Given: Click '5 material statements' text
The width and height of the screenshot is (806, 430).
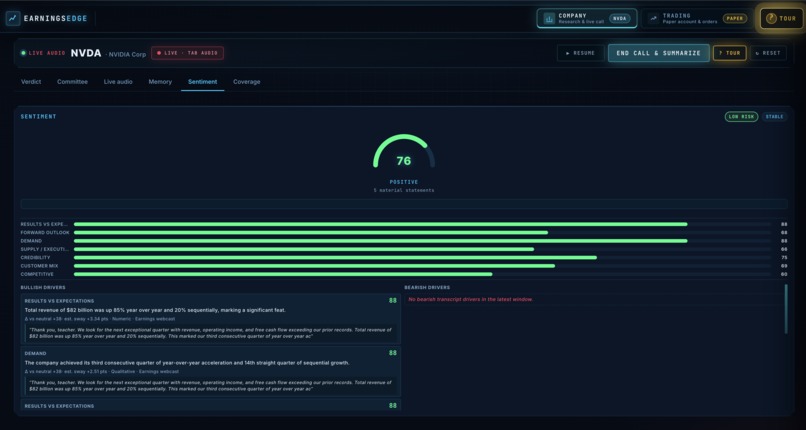Looking at the screenshot, I should pyautogui.click(x=404, y=191).
